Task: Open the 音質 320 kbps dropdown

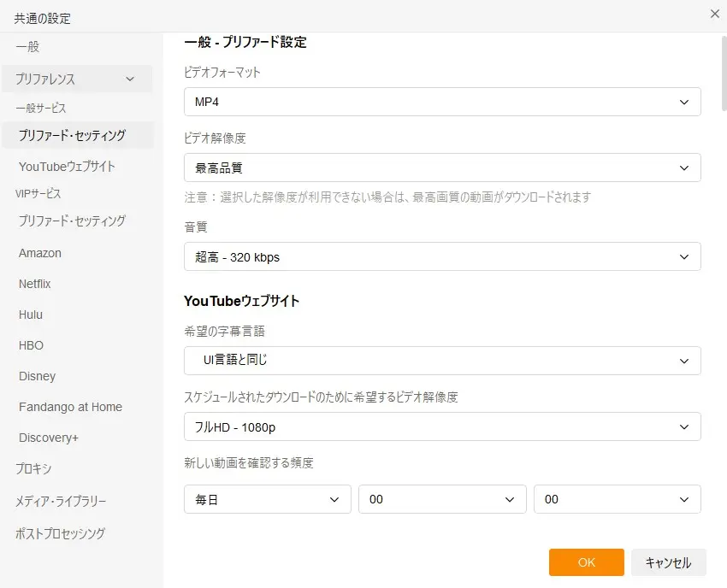Action: click(442, 256)
